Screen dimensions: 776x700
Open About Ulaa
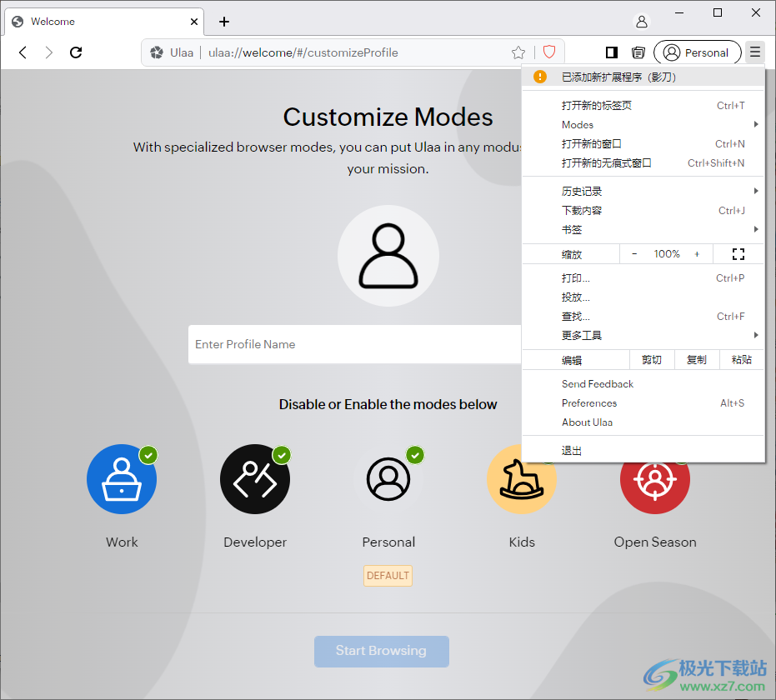point(643,422)
